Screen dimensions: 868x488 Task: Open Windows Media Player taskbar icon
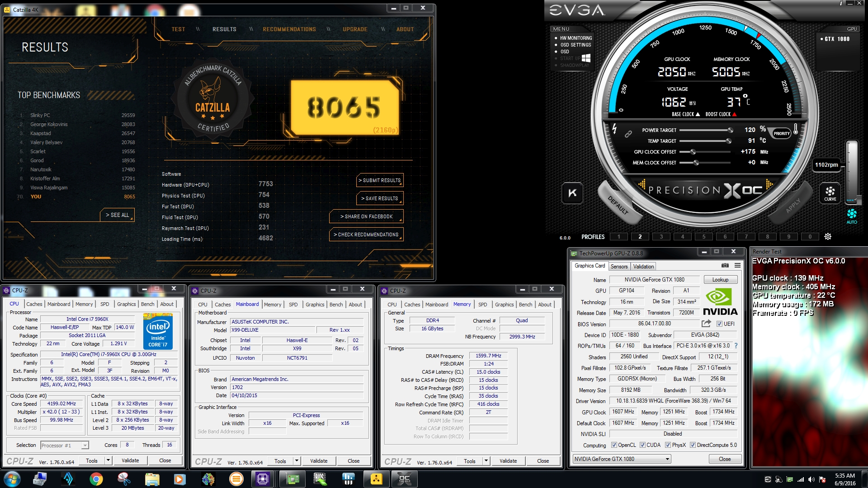click(180, 479)
